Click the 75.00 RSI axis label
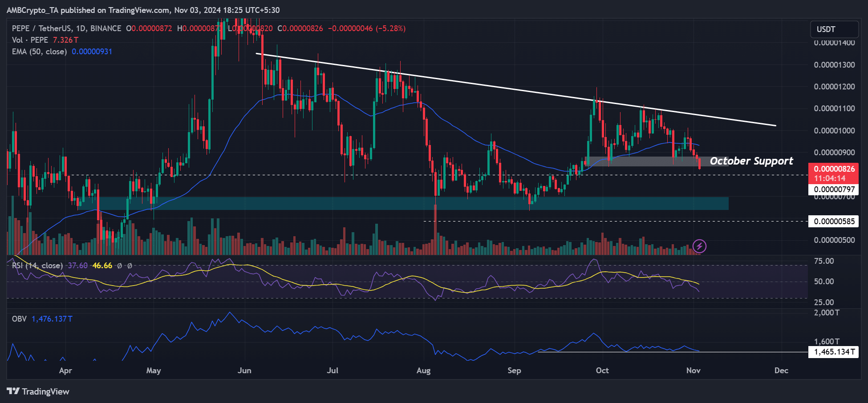Viewport: 868px width, 403px height. (824, 261)
